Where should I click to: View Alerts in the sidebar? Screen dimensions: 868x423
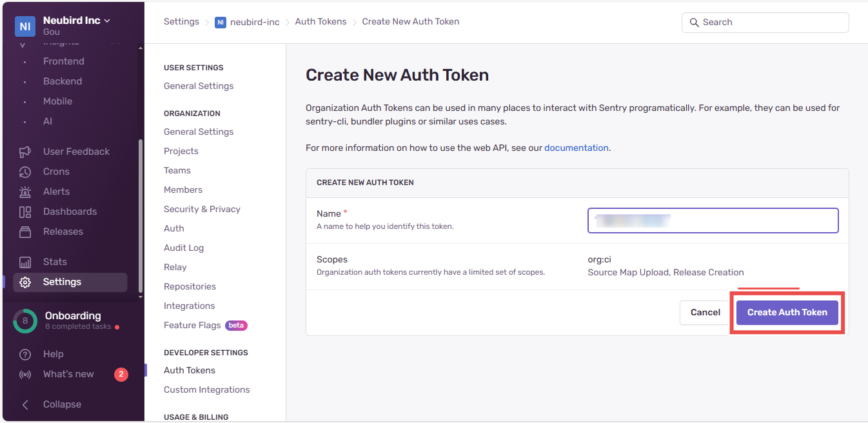(x=56, y=191)
